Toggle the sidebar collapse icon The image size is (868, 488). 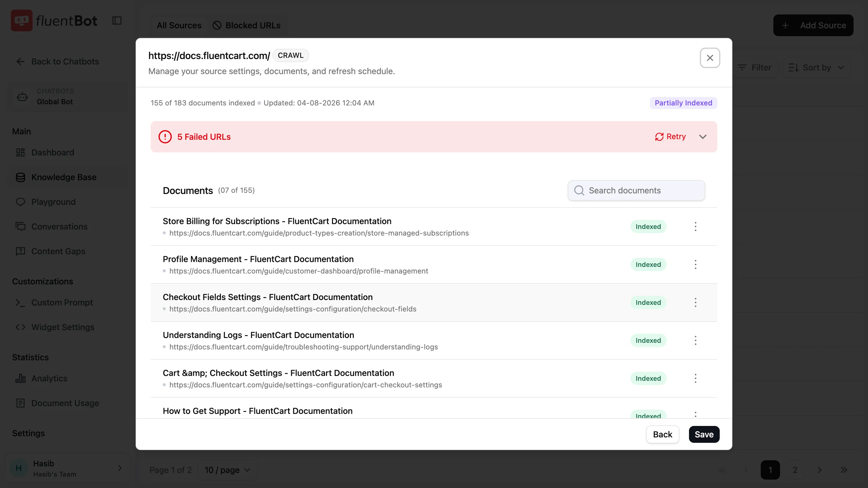click(x=117, y=20)
